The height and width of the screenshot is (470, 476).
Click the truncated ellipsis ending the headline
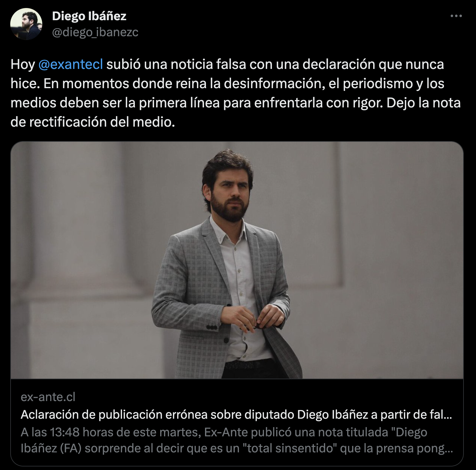tap(447, 415)
